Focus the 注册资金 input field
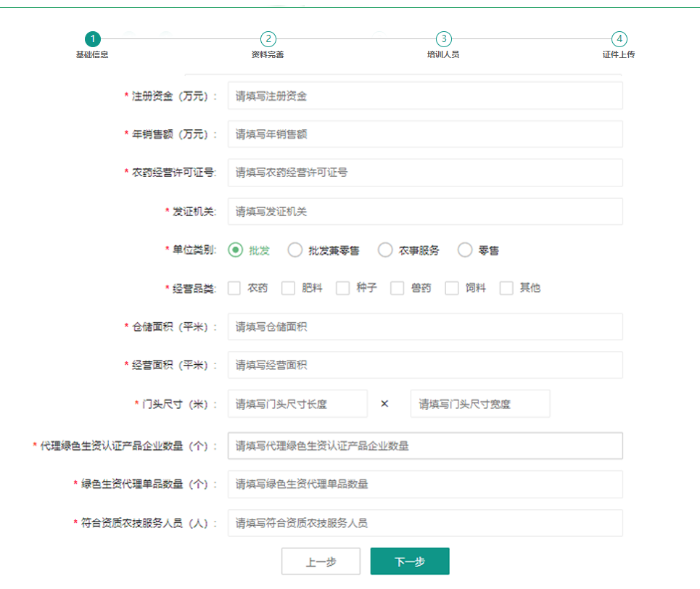The width and height of the screenshot is (700, 589). point(424,96)
